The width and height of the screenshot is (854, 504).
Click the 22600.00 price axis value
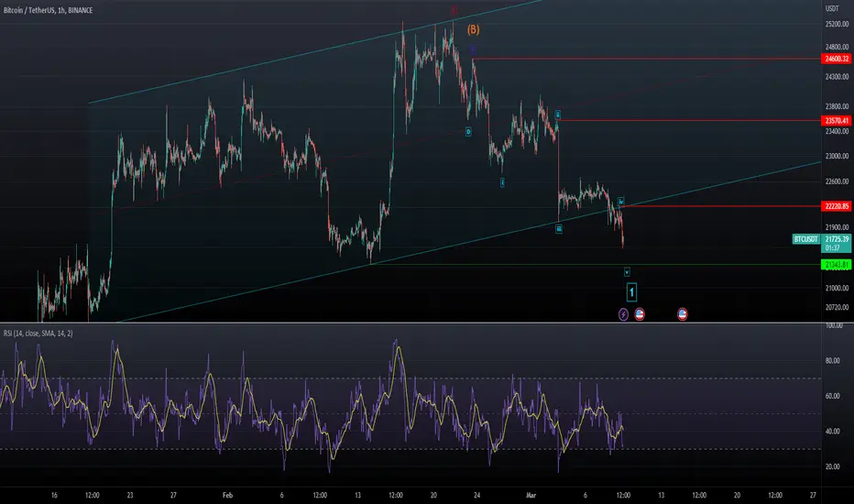pos(837,181)
